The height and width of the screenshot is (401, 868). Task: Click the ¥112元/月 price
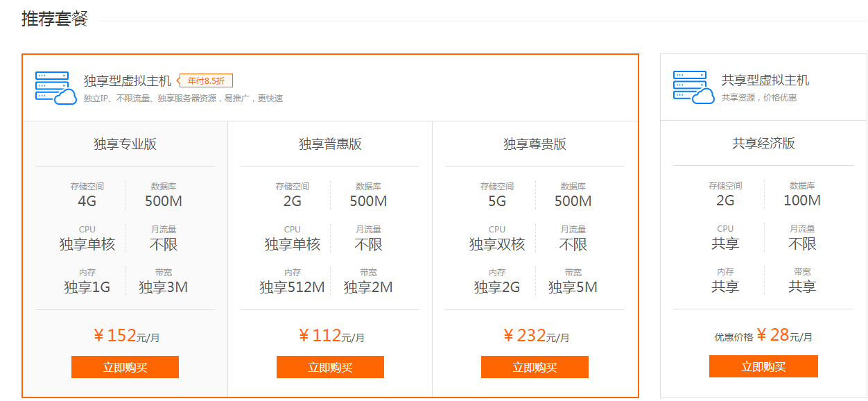click(x=331, y=336)
